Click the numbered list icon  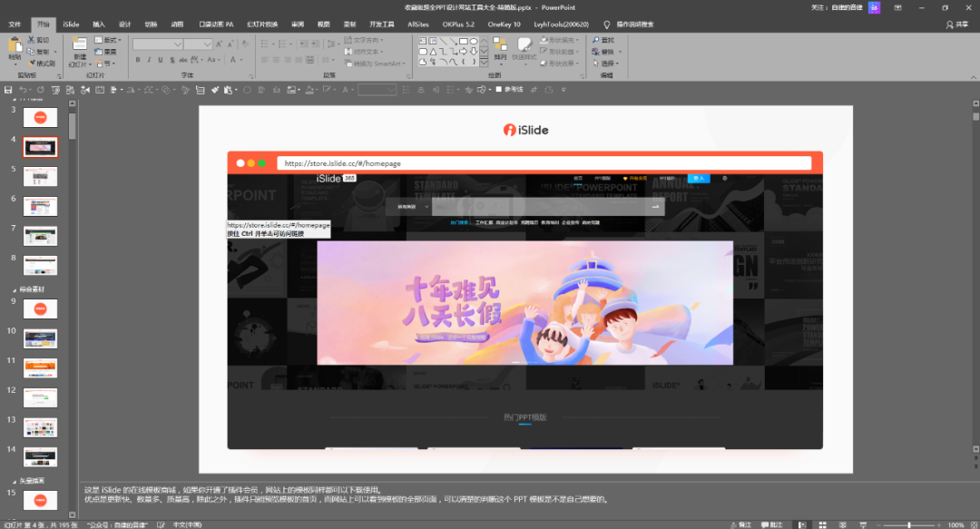[x=284, y=44]
